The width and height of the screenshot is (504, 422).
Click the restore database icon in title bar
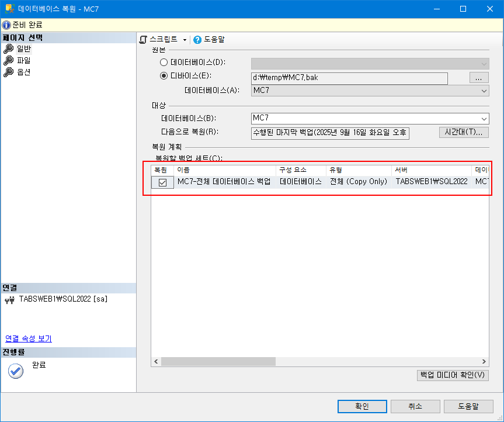point(8,8)
